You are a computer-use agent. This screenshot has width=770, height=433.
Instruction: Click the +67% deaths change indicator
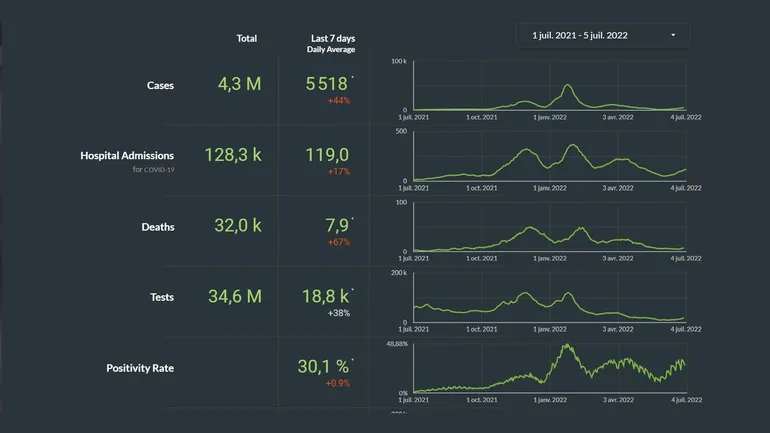click(339, 242)
